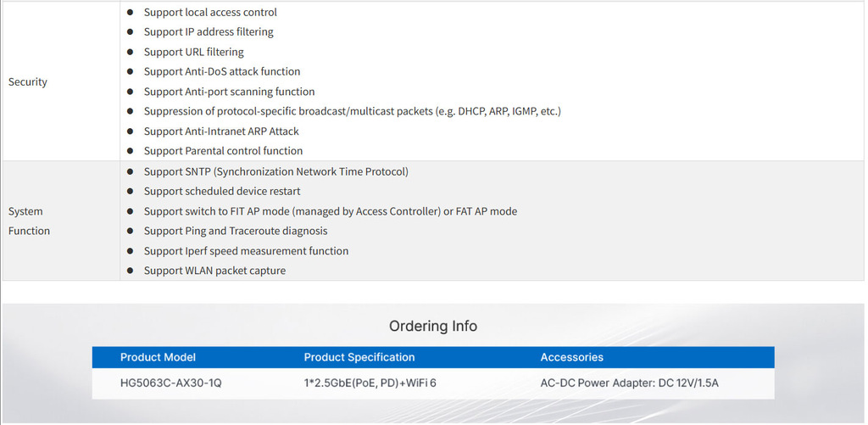
Task: Click the Anti-port scanning function line
Action: pyautogui.click(x=229, y=92)
